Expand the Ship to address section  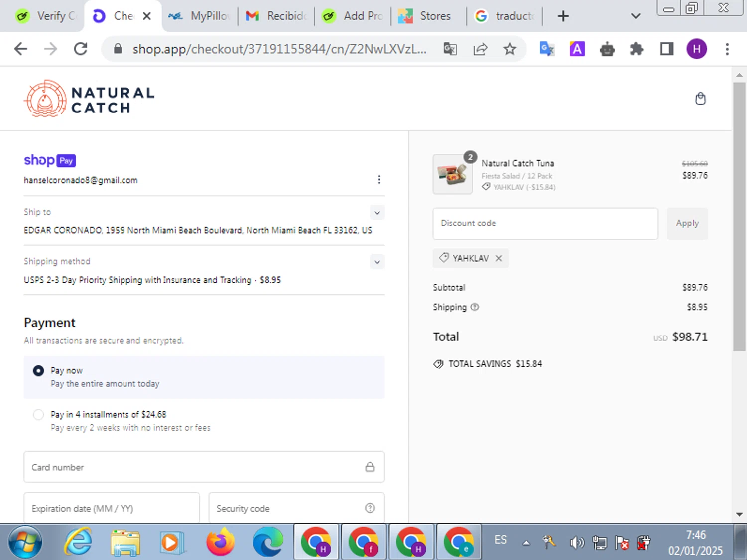tap(377, 213)
